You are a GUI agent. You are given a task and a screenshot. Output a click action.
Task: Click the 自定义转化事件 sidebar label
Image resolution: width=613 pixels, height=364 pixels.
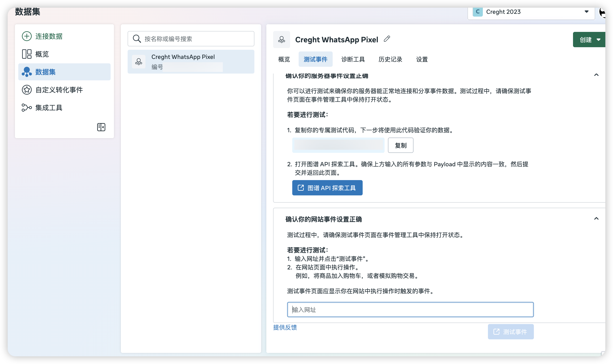[x=59, y=90]
